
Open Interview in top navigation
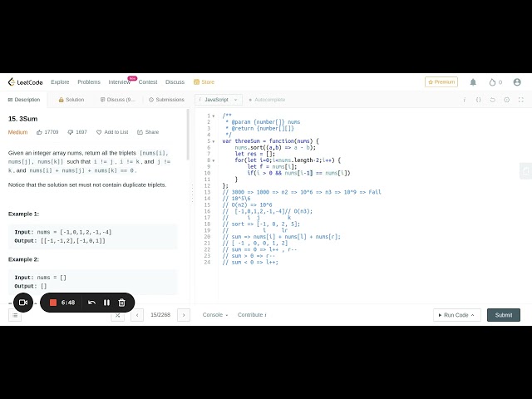pyautogui.click(x=120, y=82)
